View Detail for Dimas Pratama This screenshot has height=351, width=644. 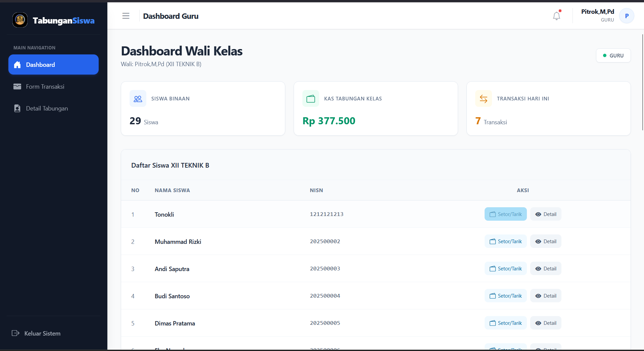(546, 323)
